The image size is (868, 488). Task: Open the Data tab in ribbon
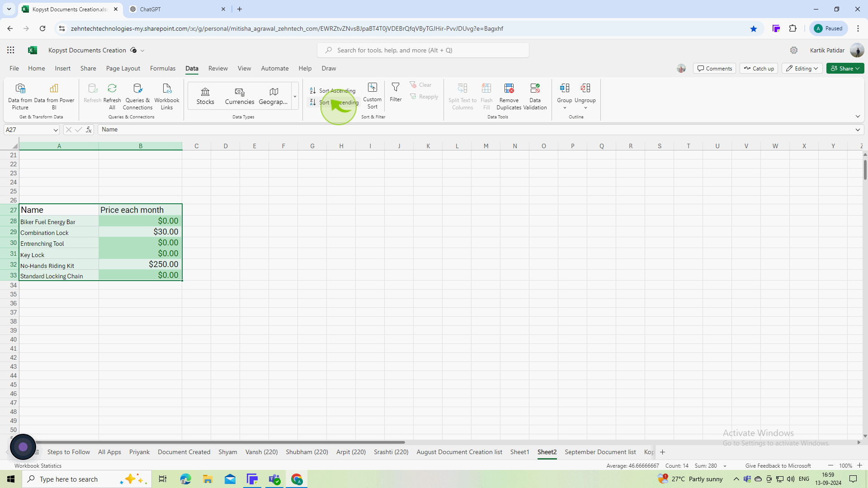pos(191,68)
